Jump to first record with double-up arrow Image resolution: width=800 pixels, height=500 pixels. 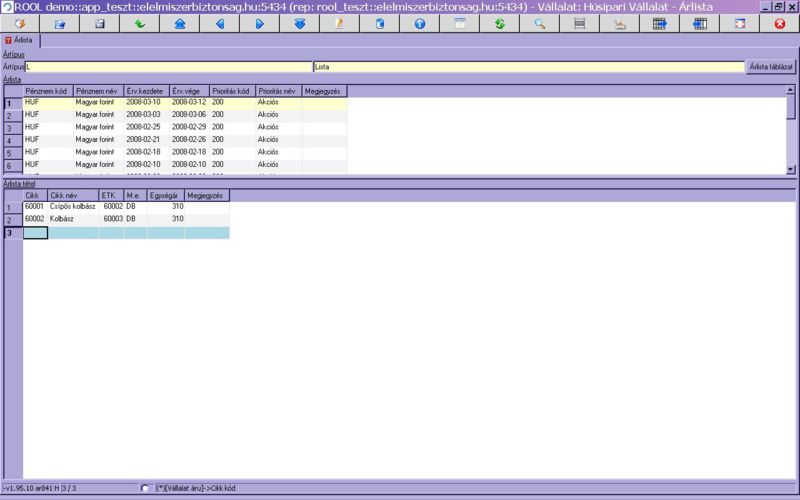pyautogui.click(x=180, y=23)
